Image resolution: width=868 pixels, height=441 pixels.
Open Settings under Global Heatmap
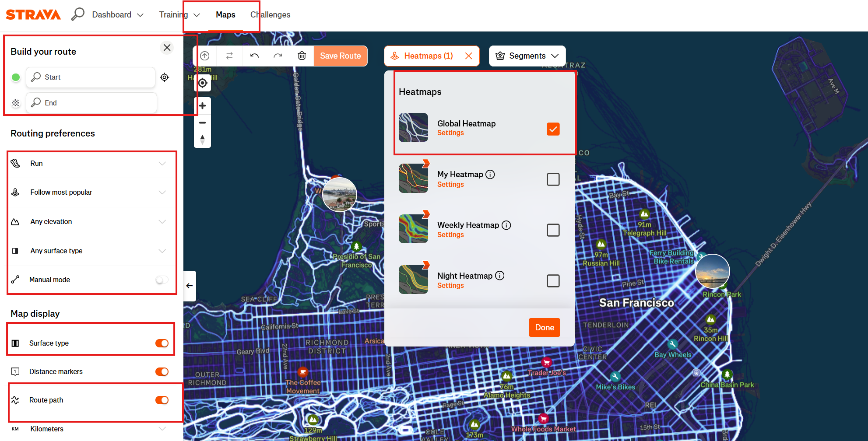450,133
